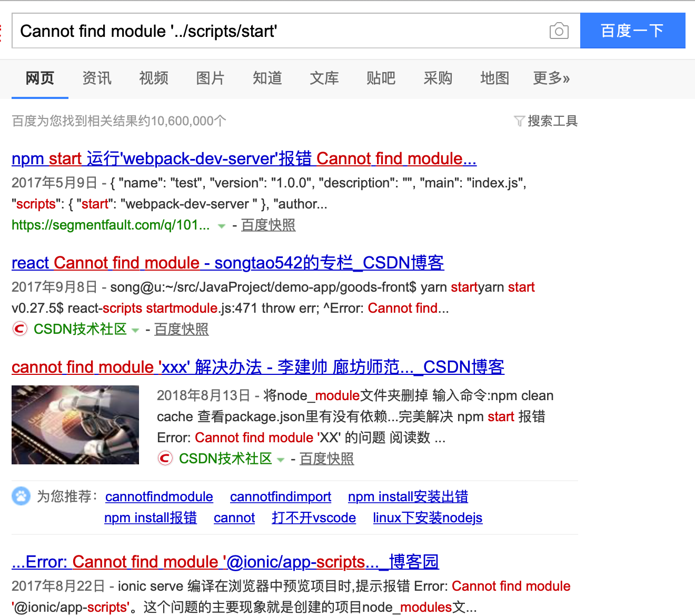The width and height of the screenshot is (695, 616).
Task: Open the linux下安装nodejs suggestion link
Action: pos(428,518)
